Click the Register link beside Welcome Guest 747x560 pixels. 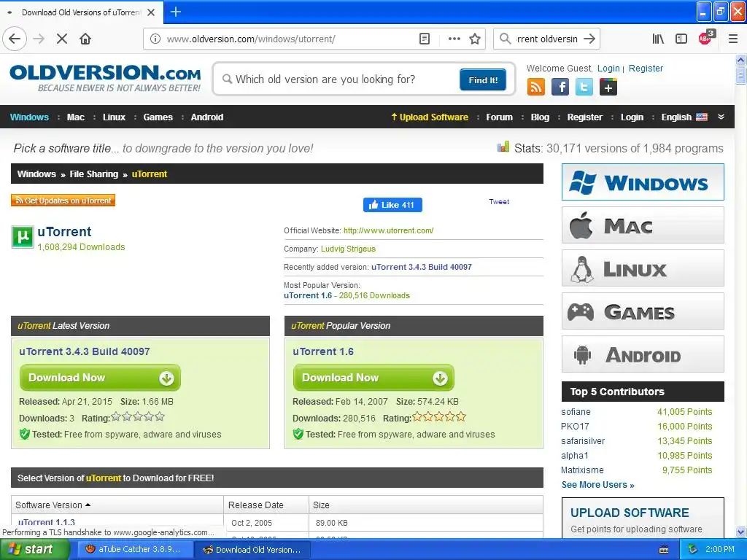coord(646,68)
